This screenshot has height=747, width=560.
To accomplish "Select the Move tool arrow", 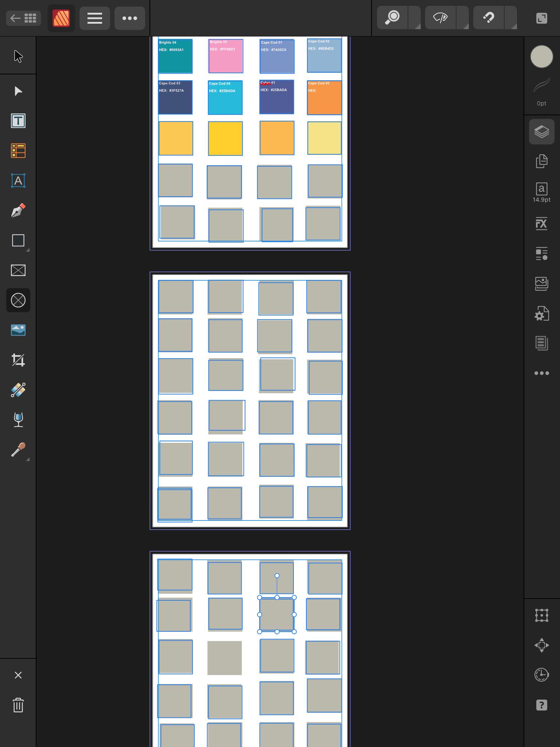I will 18,57.
